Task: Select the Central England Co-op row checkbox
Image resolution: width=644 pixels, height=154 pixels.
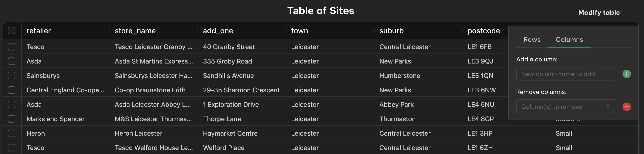Action: tap(12, 90)
